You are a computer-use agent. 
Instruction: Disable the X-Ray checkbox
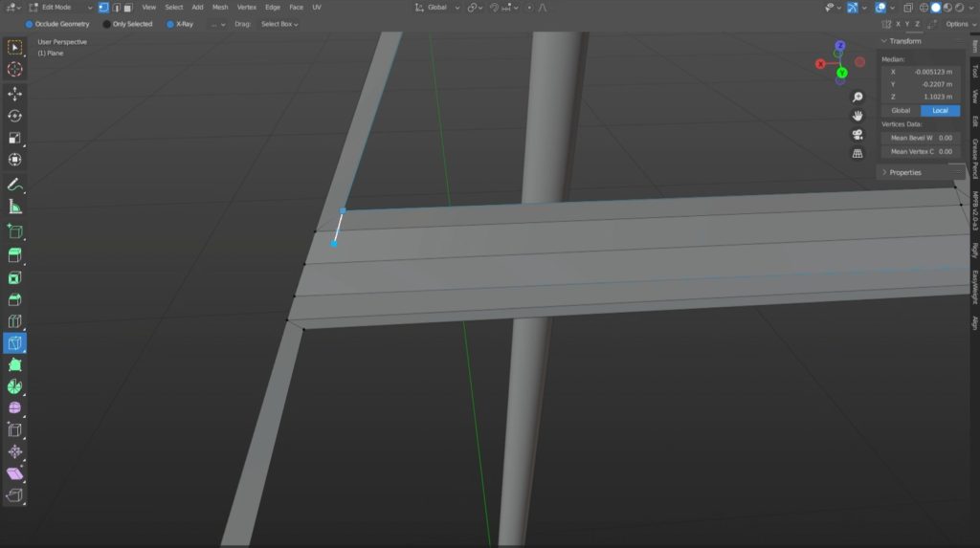coord(170,24)
